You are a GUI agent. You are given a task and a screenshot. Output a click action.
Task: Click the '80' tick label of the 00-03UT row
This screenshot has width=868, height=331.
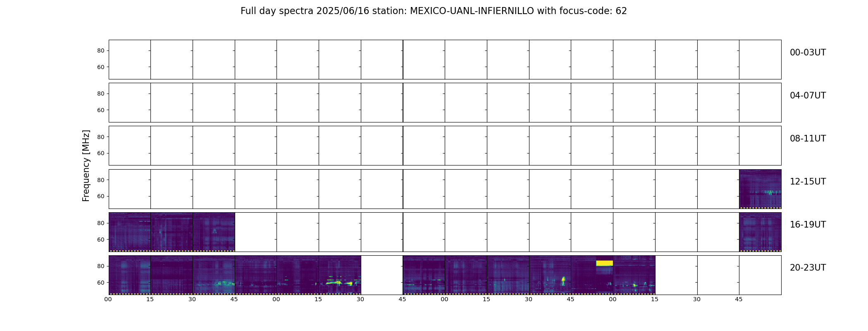(x=101, y=51)
